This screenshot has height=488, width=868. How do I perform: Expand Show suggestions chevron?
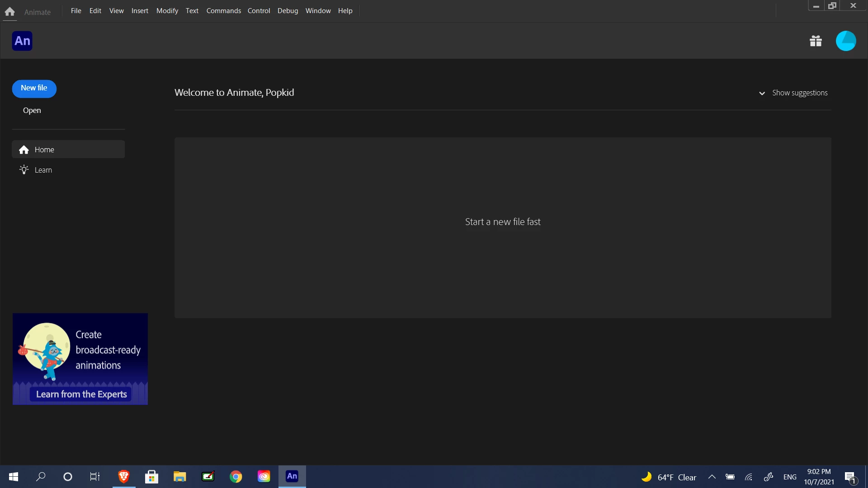pos(762,93)
